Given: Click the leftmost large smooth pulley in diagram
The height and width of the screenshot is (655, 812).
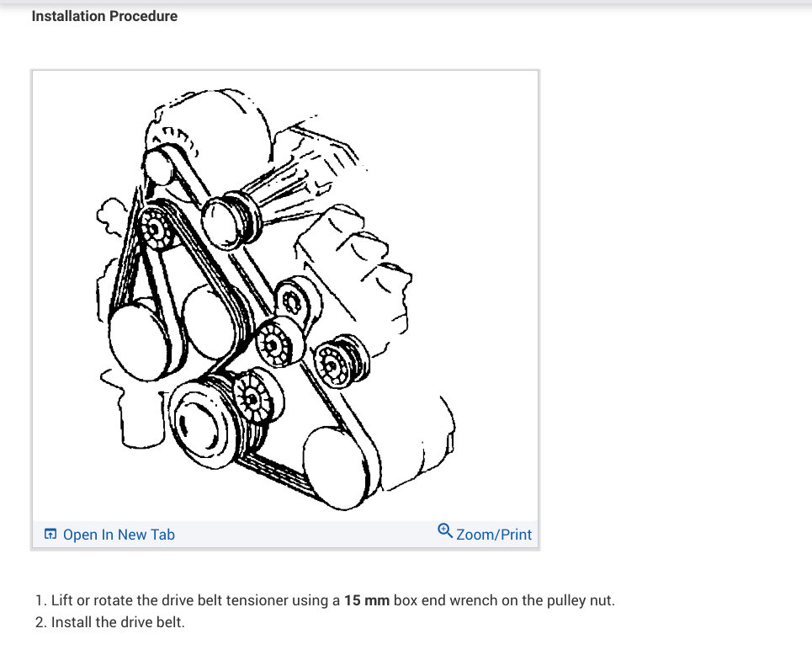Looking at the screenshot, I should 141,340.
